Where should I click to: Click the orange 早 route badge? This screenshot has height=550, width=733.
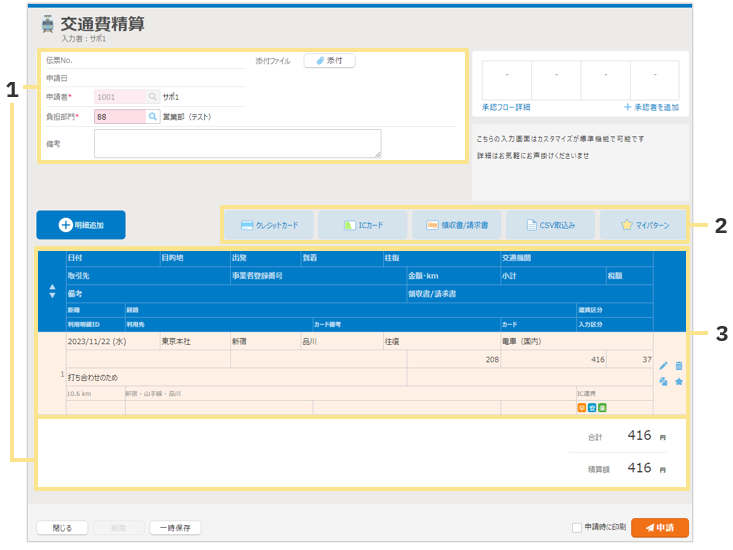(x=581, y=407)
